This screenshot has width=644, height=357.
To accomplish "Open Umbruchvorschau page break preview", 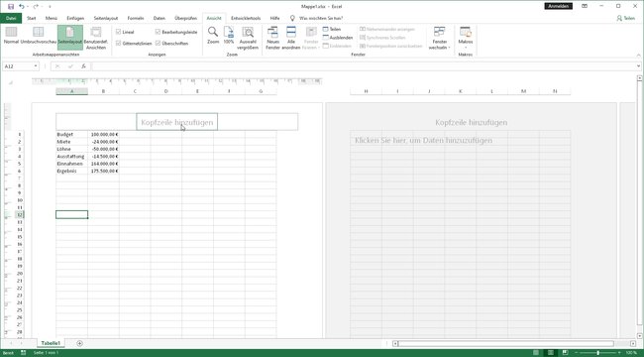I will pos(39,36).
